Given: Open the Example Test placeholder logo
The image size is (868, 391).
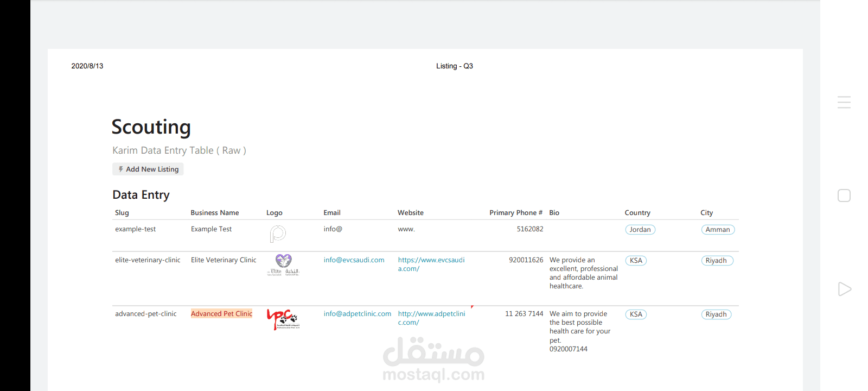Looking at the screenshot, I should 278,234.
